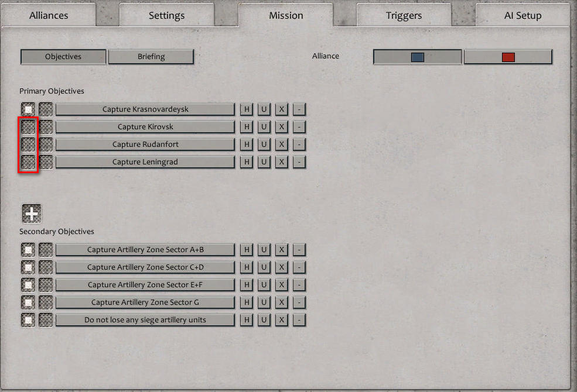Click H button for siege artillery objective
Screen dimensions: 577x392
[x=247, y=320]
